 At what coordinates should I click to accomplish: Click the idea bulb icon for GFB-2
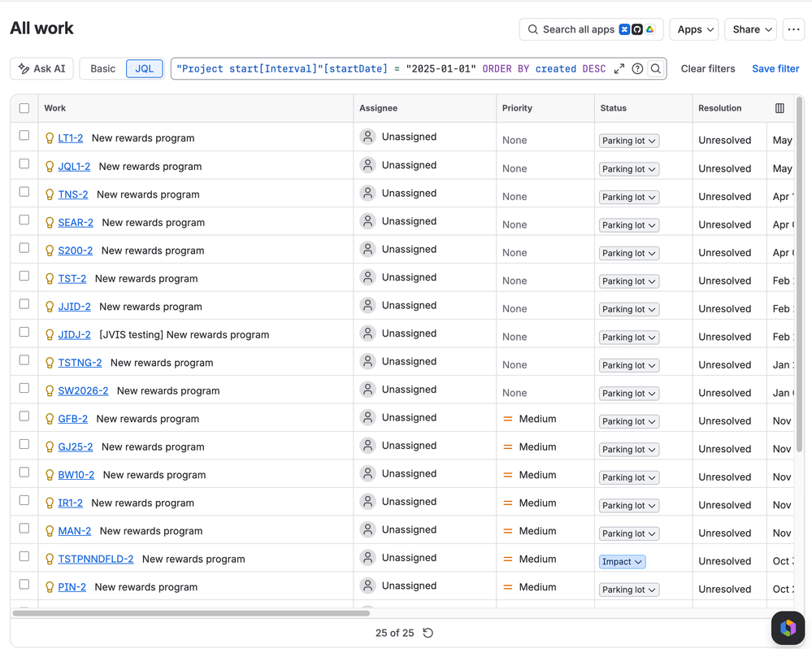50,419
